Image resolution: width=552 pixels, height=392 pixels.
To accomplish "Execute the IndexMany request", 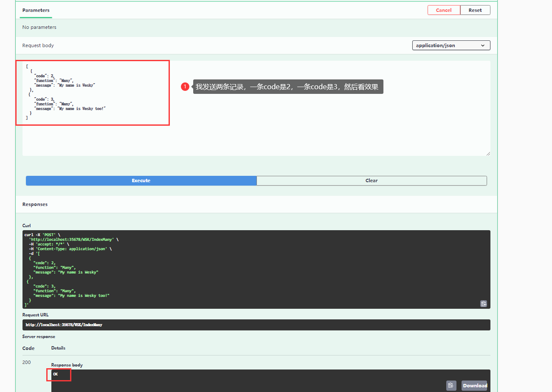I will click(x=141, y=180).
